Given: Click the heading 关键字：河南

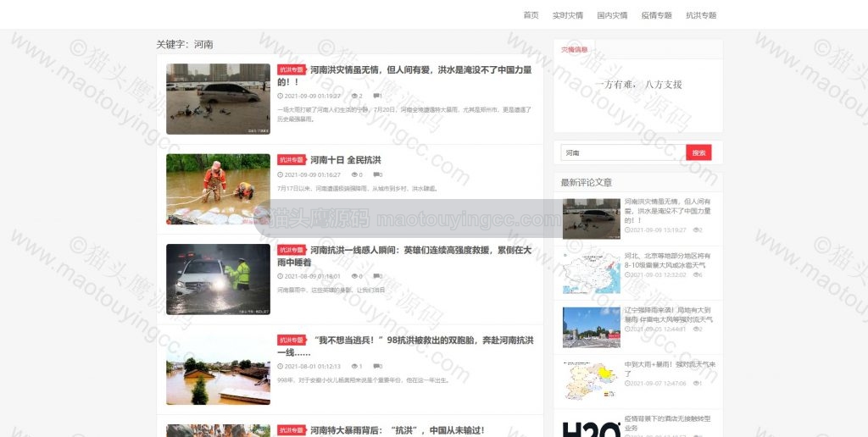Looking at the screenshot, I should coord(184,45).
